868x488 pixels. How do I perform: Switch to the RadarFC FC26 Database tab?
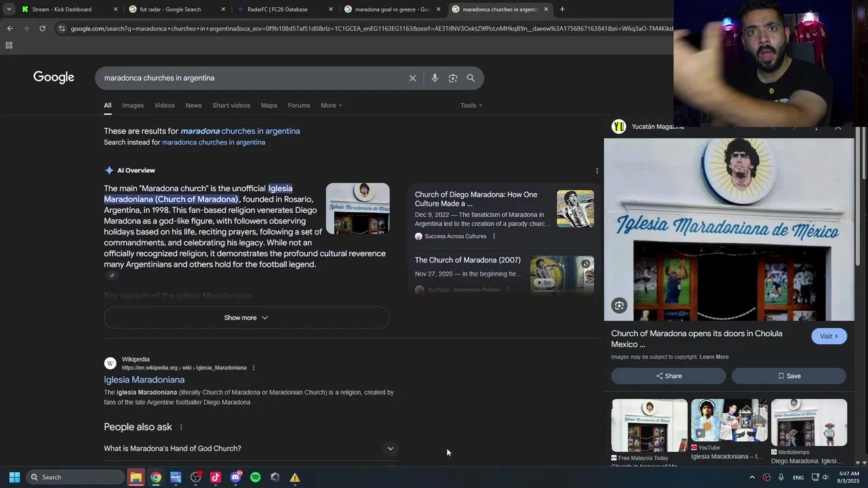[x=284, y=9]
